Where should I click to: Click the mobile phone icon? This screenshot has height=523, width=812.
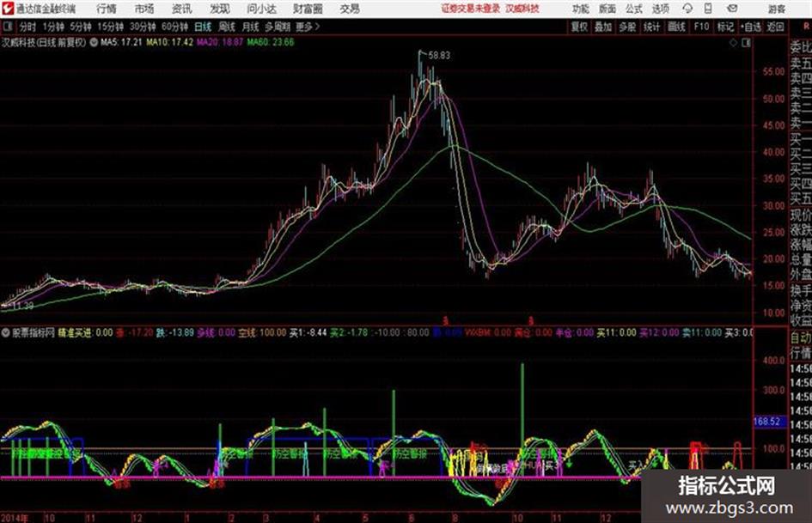click(708, 9)
